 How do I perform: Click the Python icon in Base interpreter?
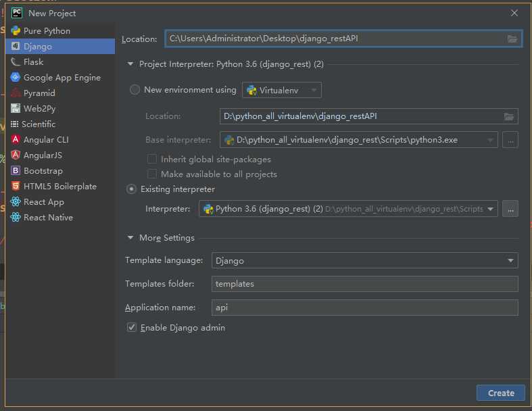(x=229, y=140)
